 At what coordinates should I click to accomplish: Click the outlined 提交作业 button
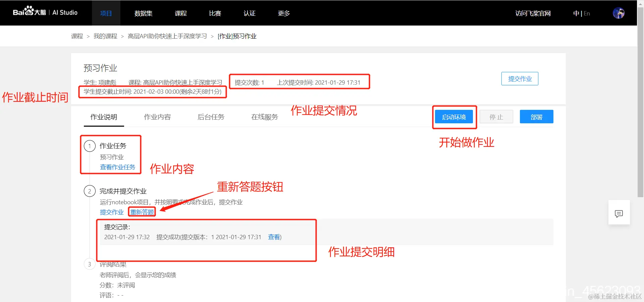pos(520,79)
